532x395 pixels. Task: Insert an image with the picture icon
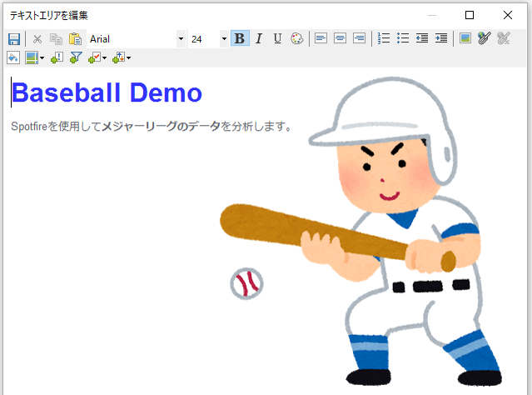[465, 38]
